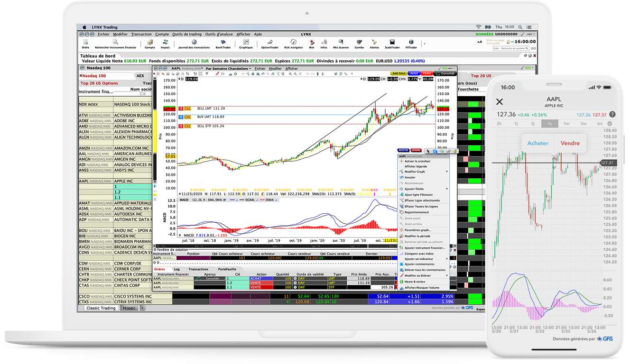Open the Graphique toolbar icon
Screen dimensions: 630x364
pyautogui.click(x=246, y=44)
